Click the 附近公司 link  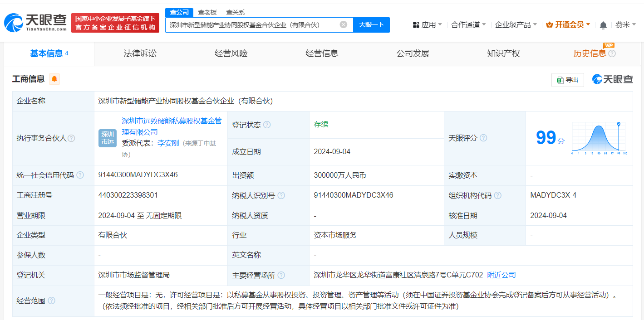[501, 275]
